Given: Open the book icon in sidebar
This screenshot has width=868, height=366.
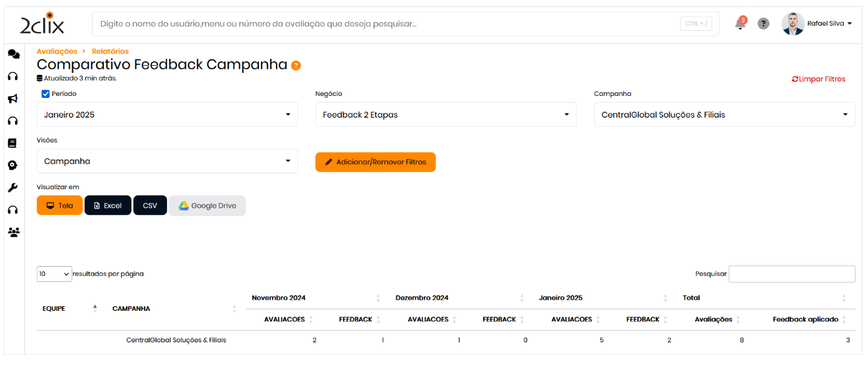Looking at the screenshot, I should (12, 143).
